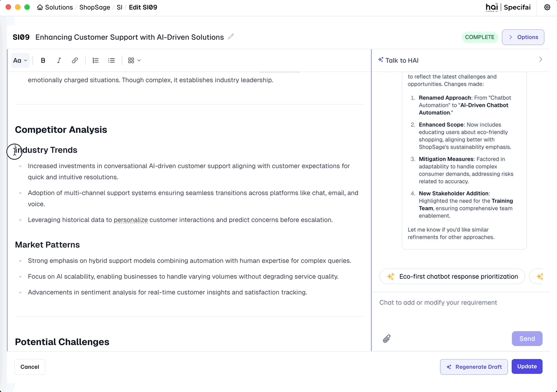
Task: Click the Industry Trends subheading
Action: coord(46,150)
